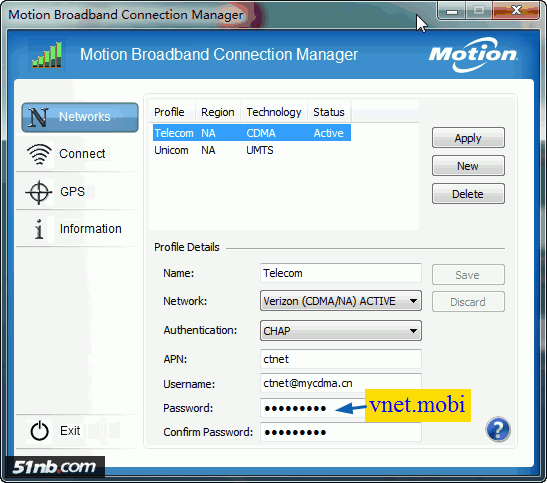Click the green signal strength bars icon
The height and width of the screenshot is (483, 547).
click(x=47, y=55)
